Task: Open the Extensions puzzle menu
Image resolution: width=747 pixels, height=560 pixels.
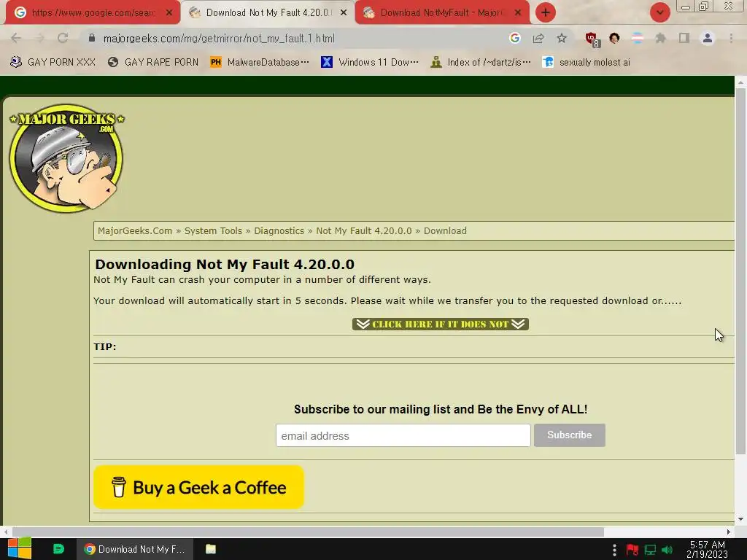Action: (x=660, y=38)
